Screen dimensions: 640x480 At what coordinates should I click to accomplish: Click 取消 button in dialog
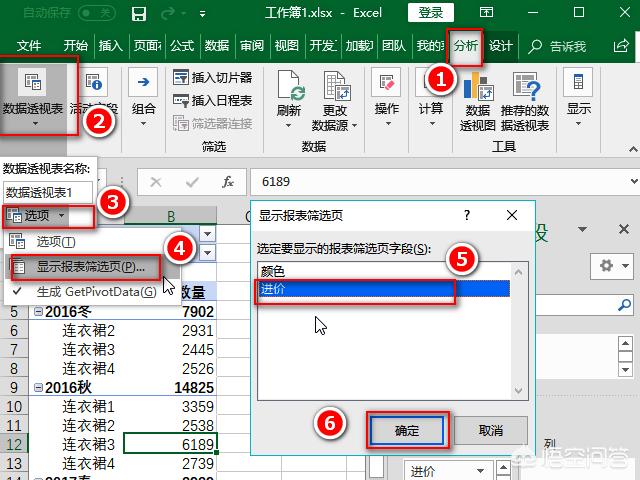point(491,430)
